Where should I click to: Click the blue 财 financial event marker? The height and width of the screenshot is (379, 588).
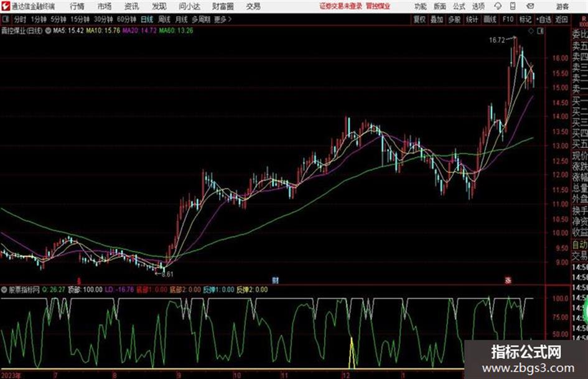point(276,280)
